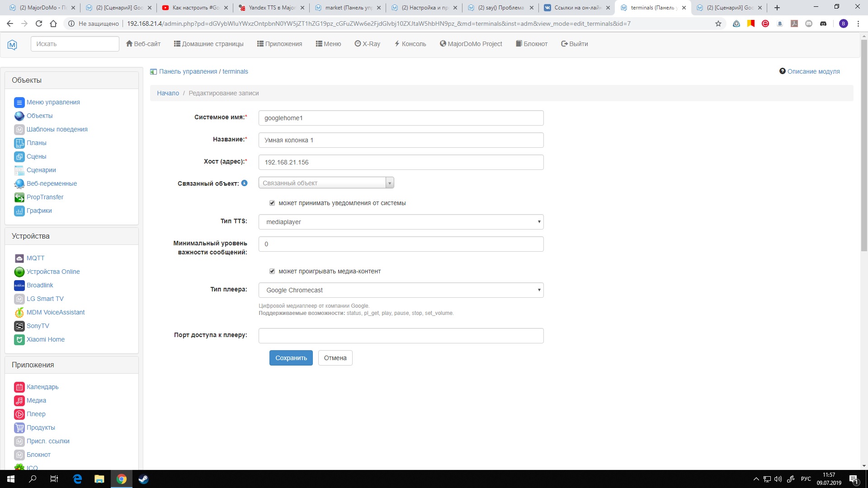Open the Xiaomi Home sidebar icon
Screen dimensions: 868x488
(x=19, y=340)
